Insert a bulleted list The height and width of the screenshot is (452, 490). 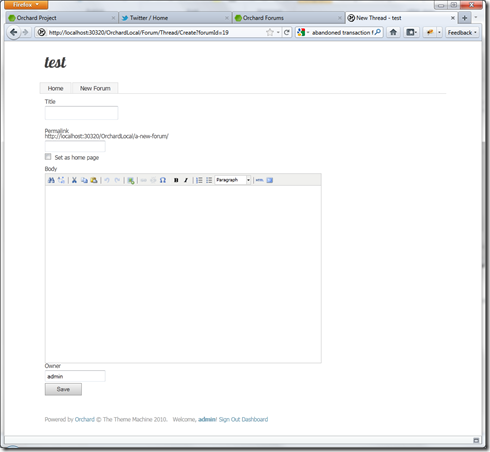(209, 180)
